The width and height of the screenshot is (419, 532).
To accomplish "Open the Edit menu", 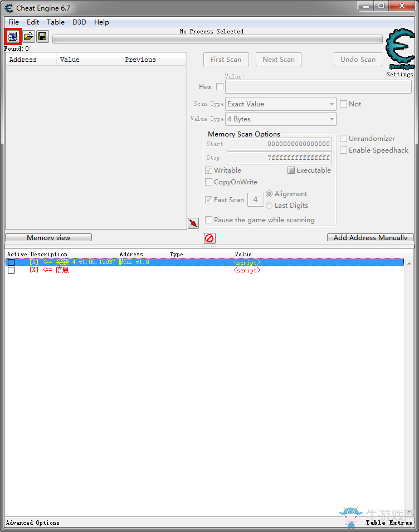I will pos(33,22).
